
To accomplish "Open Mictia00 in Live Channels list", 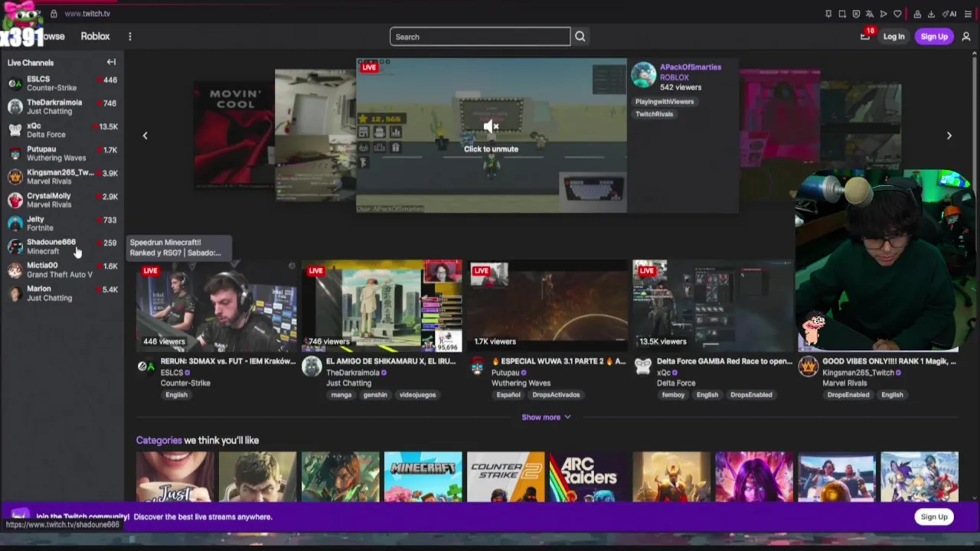I will coord(63,269).
